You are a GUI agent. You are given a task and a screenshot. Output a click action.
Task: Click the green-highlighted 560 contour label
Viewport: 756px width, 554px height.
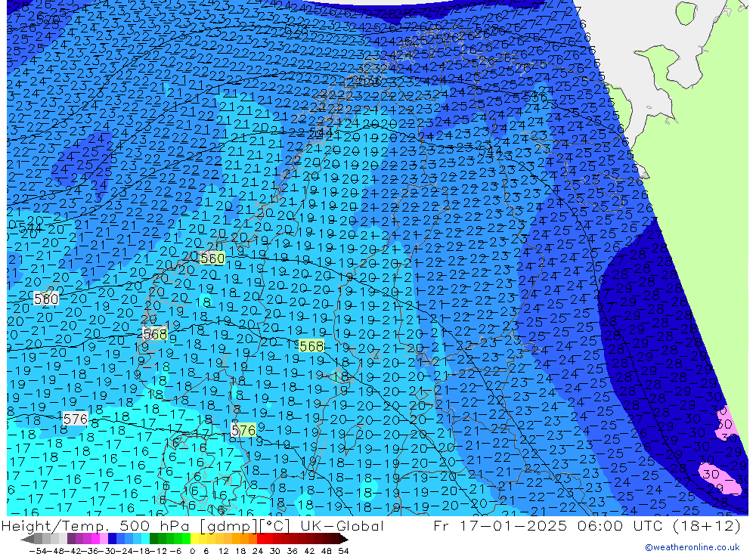pyautogui.click(x=212, y=258)
